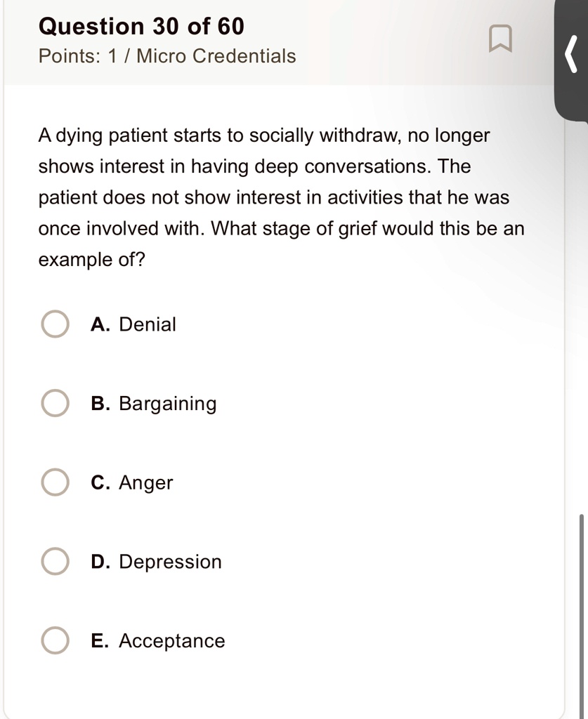The image size is (588, 719).
Task: Tick the radio circle beside Acceptance
Action: tap(55, 640)
